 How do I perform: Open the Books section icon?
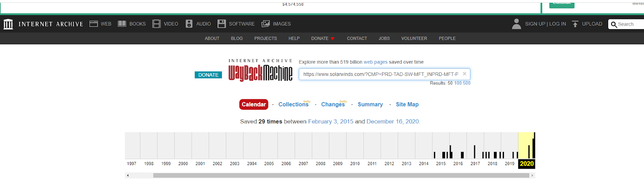pyautogui.click(x=122, y=24)
